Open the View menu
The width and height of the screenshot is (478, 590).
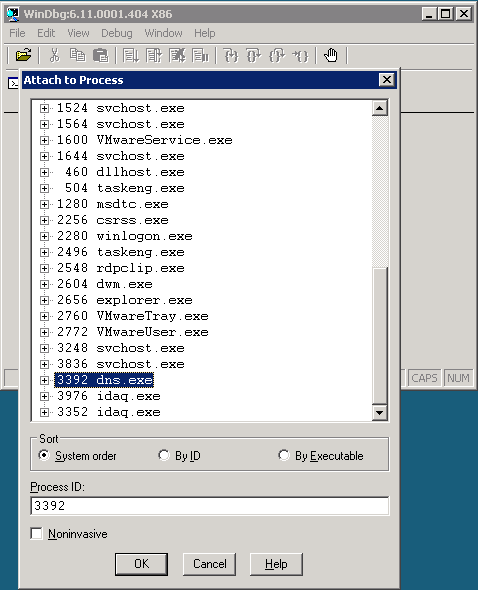pos(78,33)
